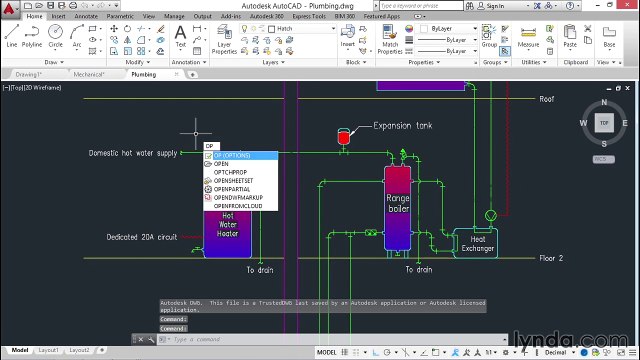Click the Rotate tool icon

[127, 29]
